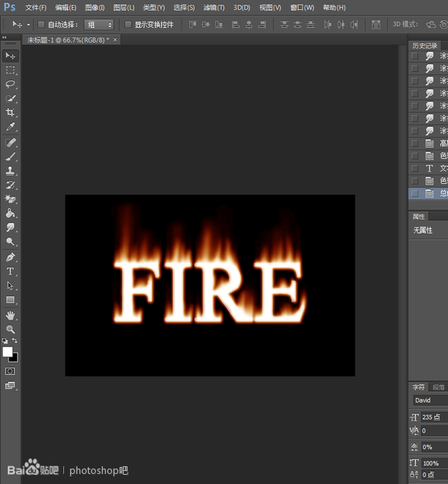Enable the 自动选择 checkbox
The image size is (448, 484).
(x=41, y=25)
